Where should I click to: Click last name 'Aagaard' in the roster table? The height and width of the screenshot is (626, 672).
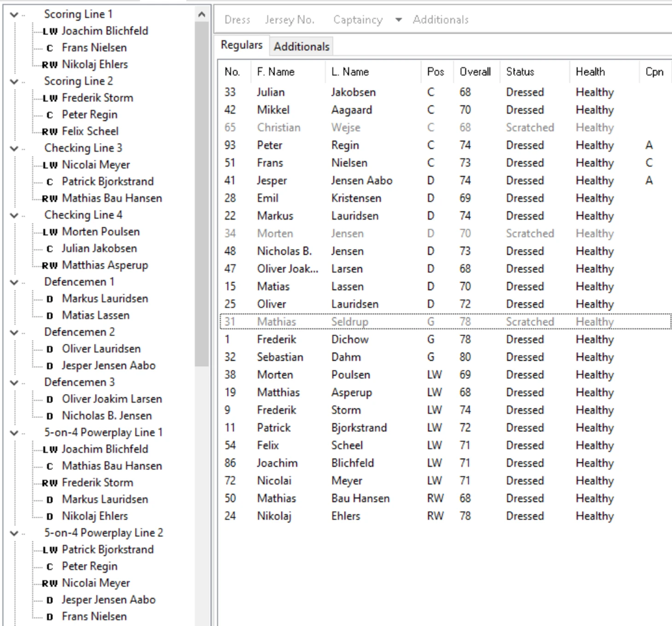[x=352, y=110]
